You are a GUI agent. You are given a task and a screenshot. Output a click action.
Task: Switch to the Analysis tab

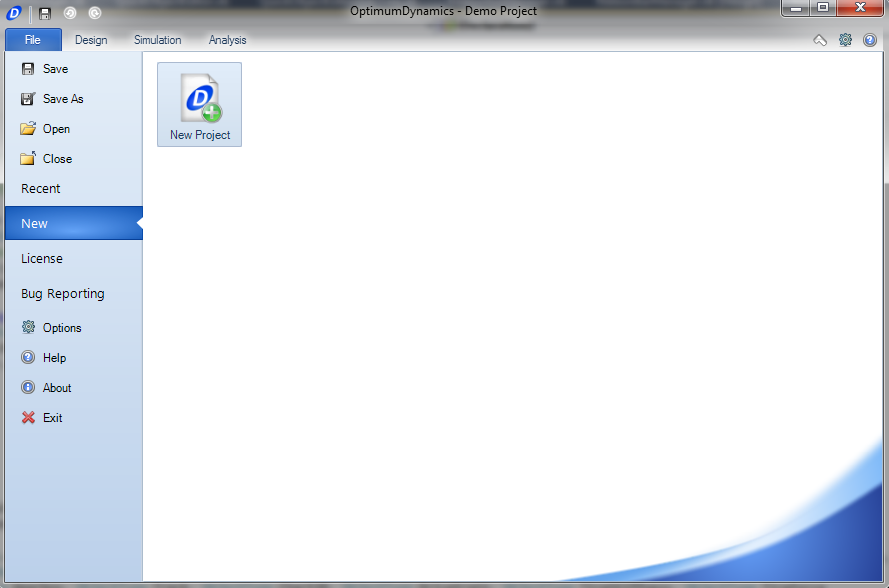tap(227, 40)
